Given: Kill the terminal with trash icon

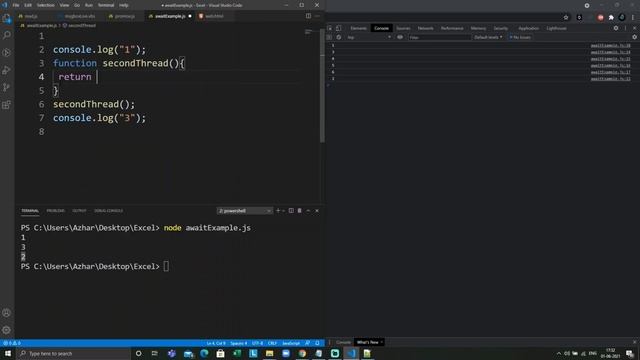Looking at the screenshot, I should [x=300, y=211].
